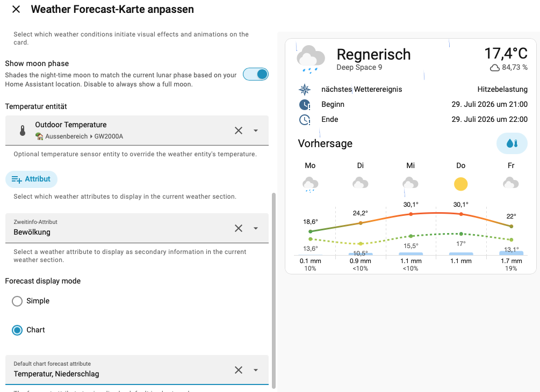Select the Fr forecast day label
Viewport: 540px width, 392px height.
(511, 165)
